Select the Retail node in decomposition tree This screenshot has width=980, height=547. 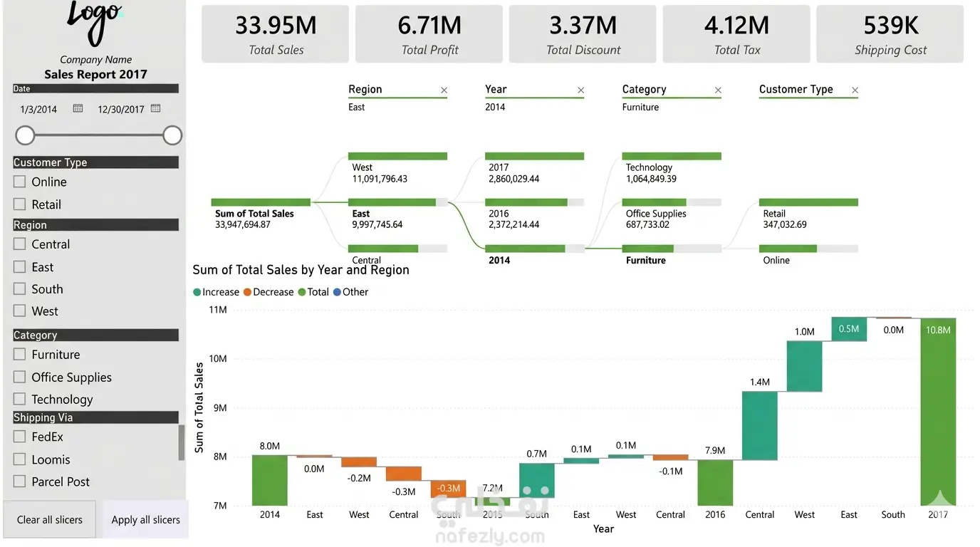pos(808,214)
